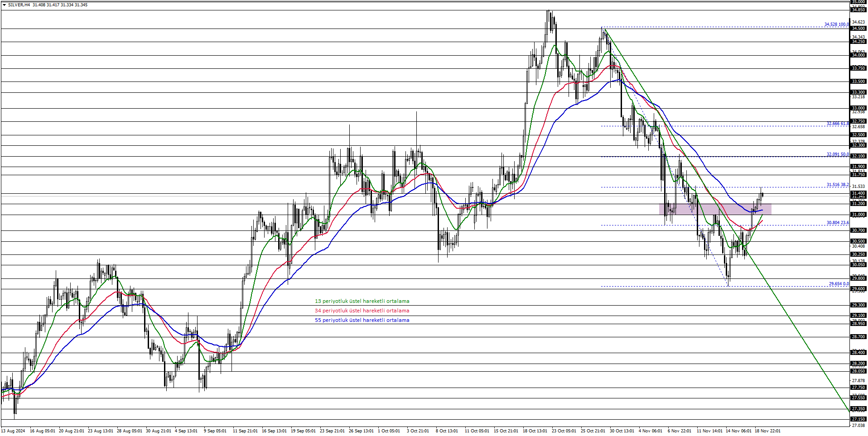Click the 27.350 horizontal line price tag
Viewport: 868px width, 436px height.
[x=858, y=409]
